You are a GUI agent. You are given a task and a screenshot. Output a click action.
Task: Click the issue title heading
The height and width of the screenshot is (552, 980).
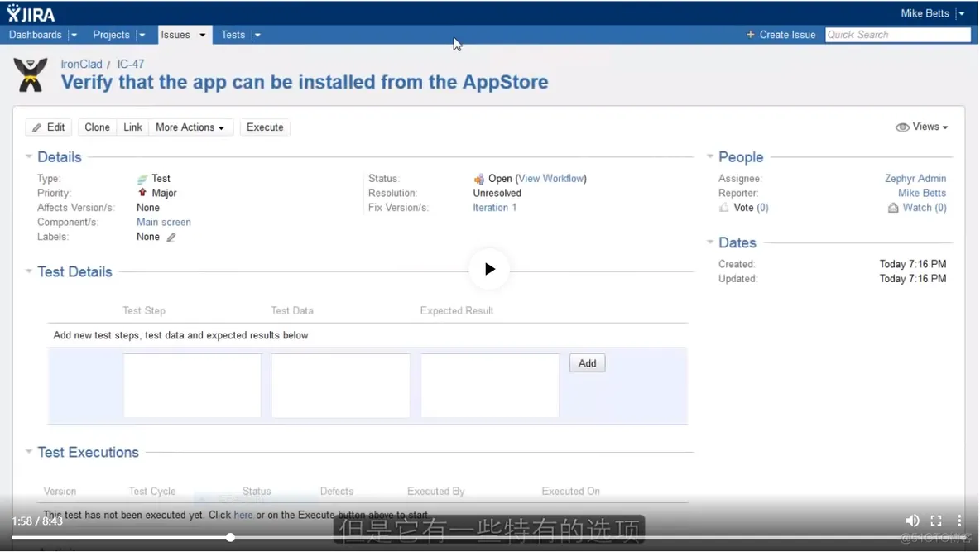point(305,82)
